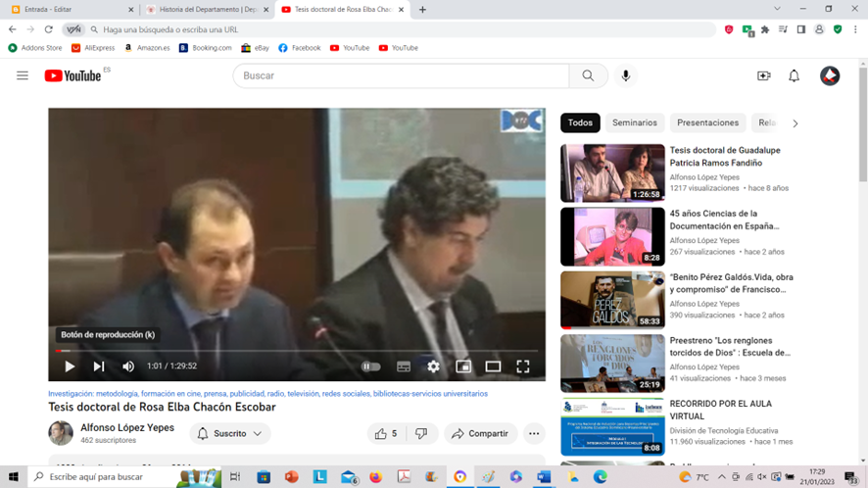
Task: Open hashtag categories link above title
Action: [x=267, y=394]
